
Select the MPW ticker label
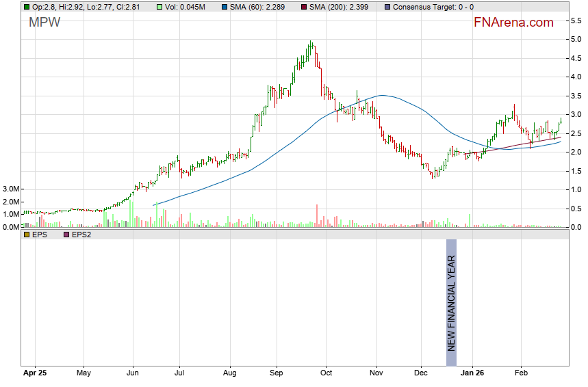44,23
